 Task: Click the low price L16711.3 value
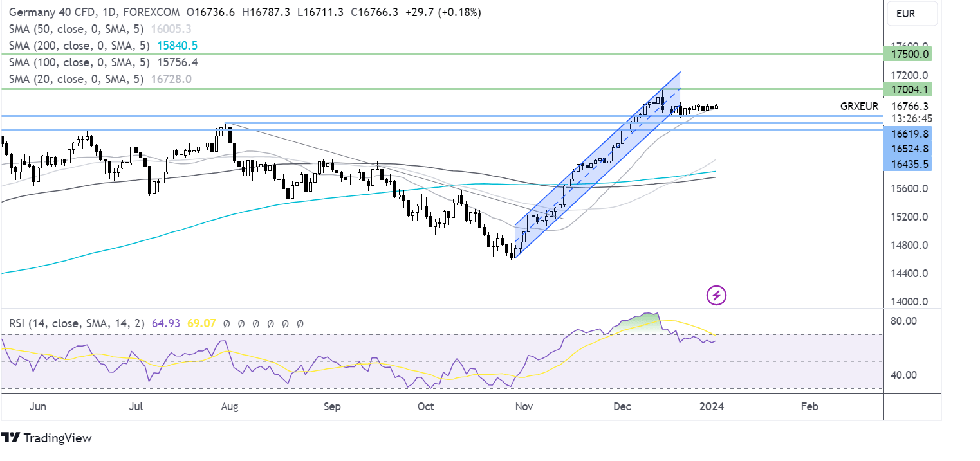[x=319, y=12]
